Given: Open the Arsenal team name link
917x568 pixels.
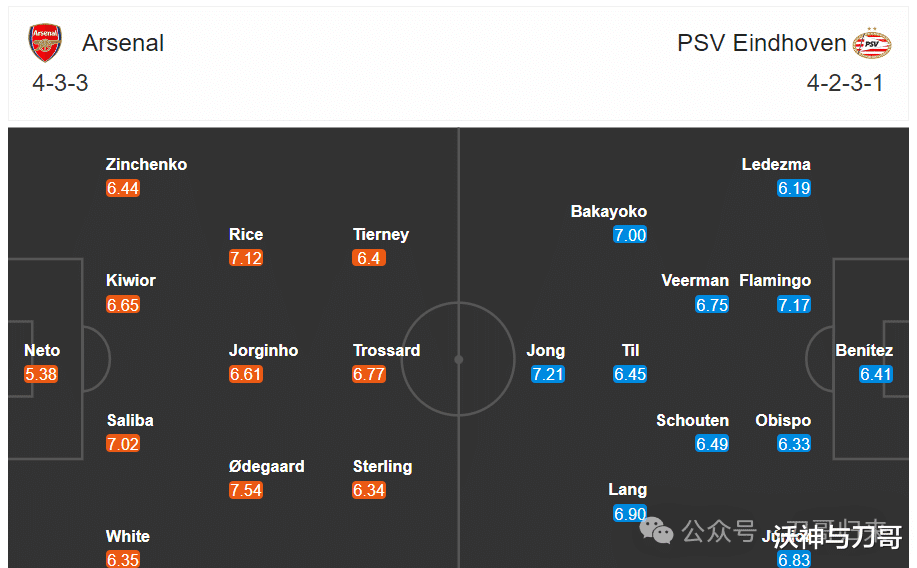Looking at the screenshot, I should click(x=123, y=43).
